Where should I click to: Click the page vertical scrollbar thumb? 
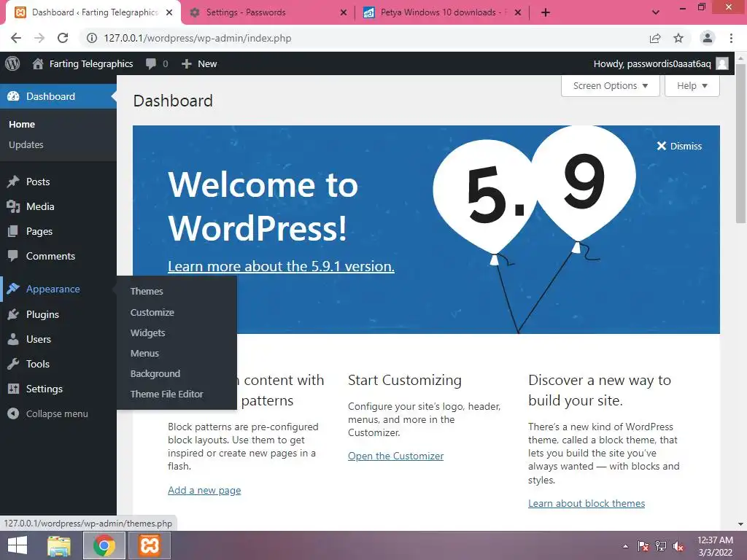tap(741, 143)
